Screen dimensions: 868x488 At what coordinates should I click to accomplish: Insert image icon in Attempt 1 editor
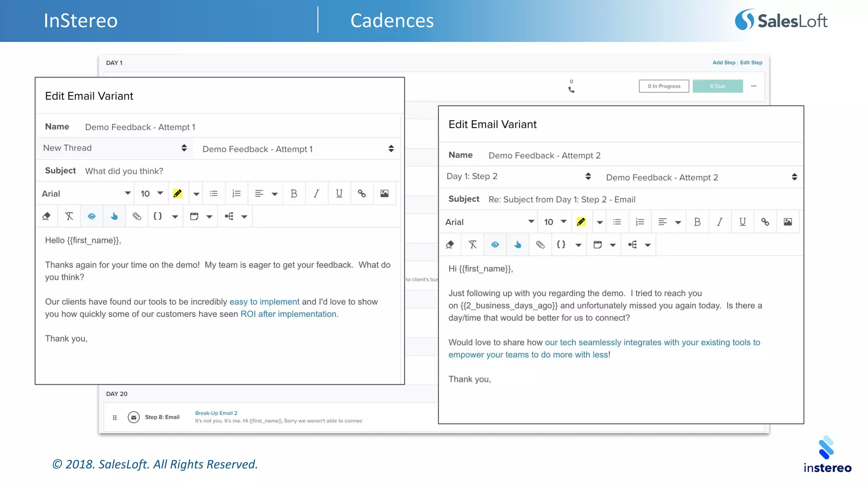384,194
